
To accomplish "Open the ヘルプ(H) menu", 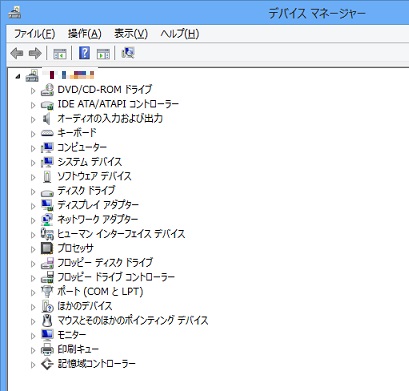I will click(180, 34).
